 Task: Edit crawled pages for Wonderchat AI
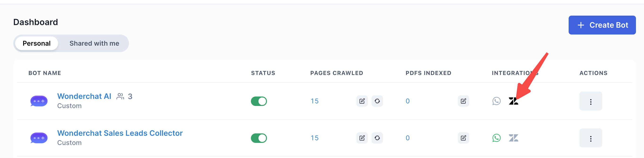tap(362, 101)
